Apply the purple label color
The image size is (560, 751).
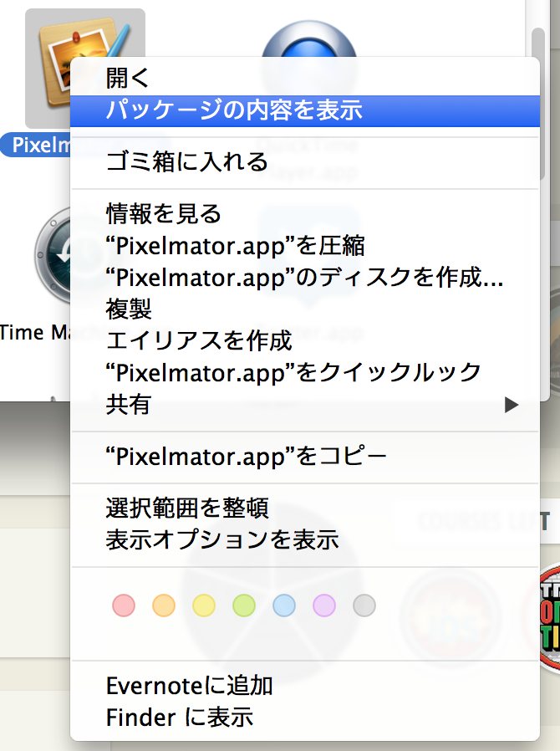pos(324,605)
